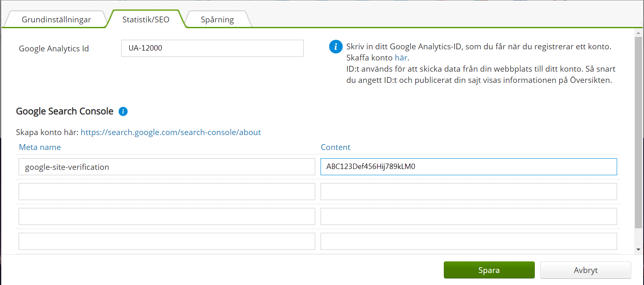Select the empty second-row Content field
The width and height of the screenshot is (644, 285).
tap(468, 191)
